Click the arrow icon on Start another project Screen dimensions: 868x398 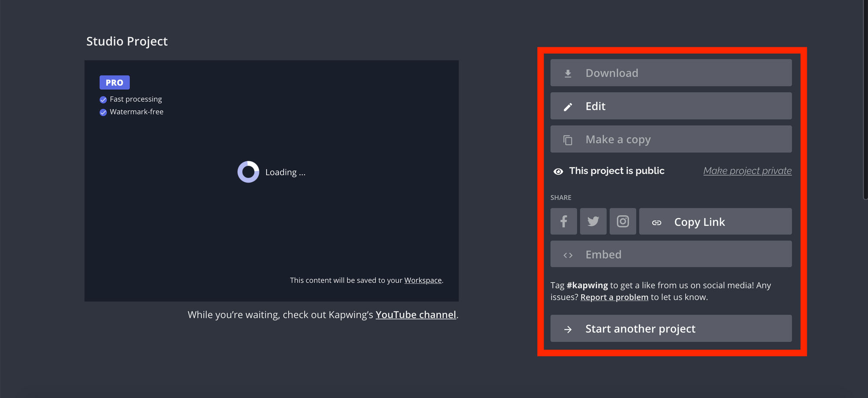pos(568,329)
